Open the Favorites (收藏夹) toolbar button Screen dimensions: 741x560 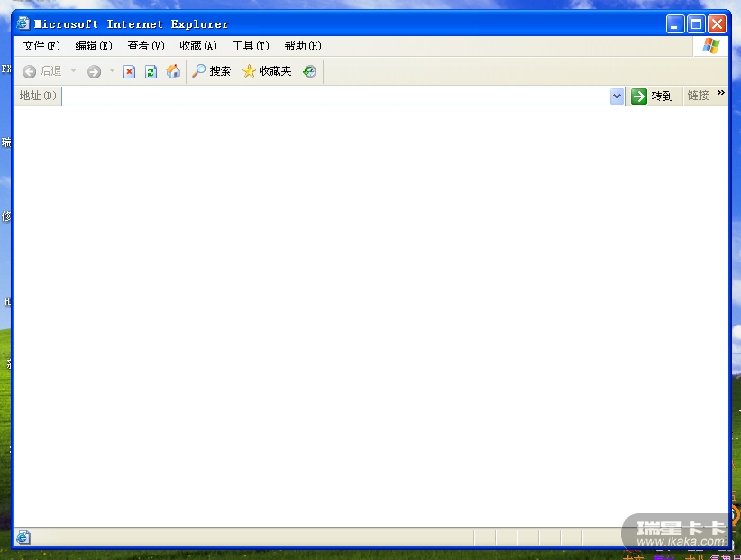pos(267,71)
